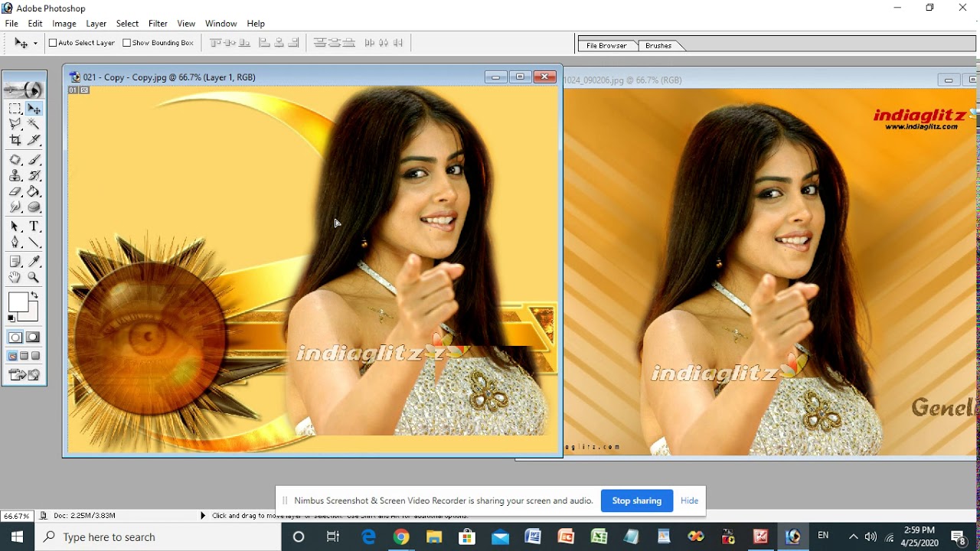The height and width of the screenshot is (551, 980).
Task: Select the Sponge tool
Action: pos(34,207)
